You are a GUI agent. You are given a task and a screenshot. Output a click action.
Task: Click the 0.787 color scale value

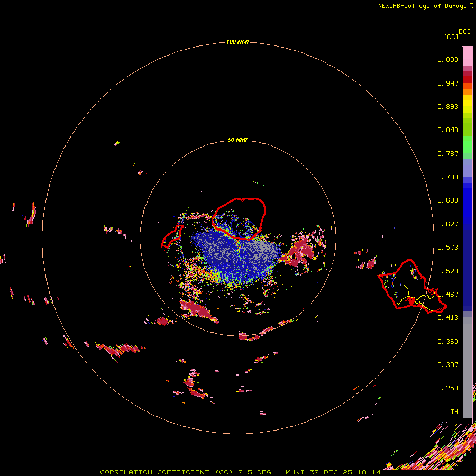pos(448,153)
